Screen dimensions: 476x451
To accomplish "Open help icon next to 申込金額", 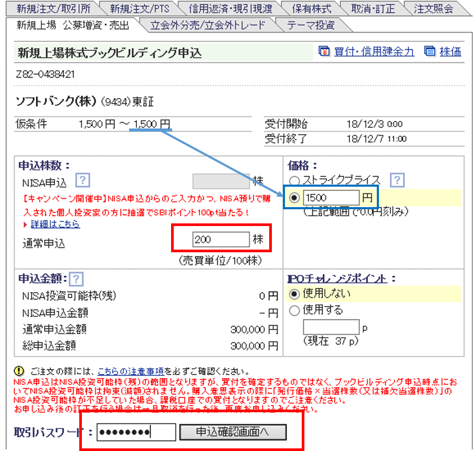I will [76, 278].
